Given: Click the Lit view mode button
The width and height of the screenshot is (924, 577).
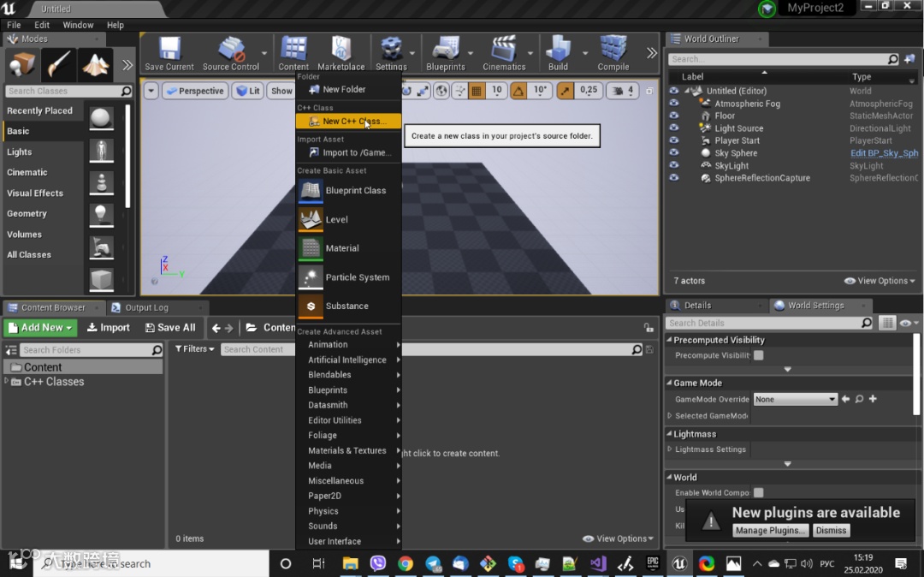Looking at the screenshot, I should coord(248,91).
